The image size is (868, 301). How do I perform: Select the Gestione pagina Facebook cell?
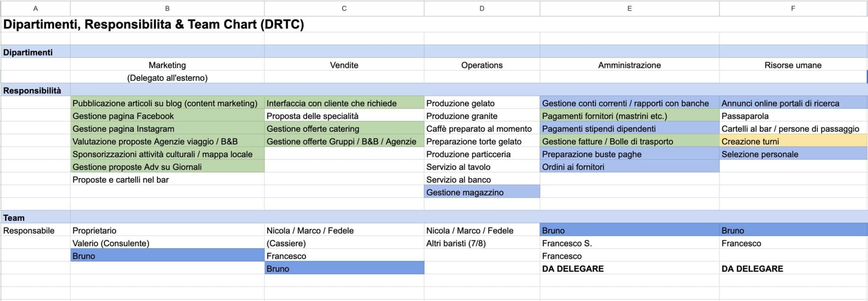point(167,116)
